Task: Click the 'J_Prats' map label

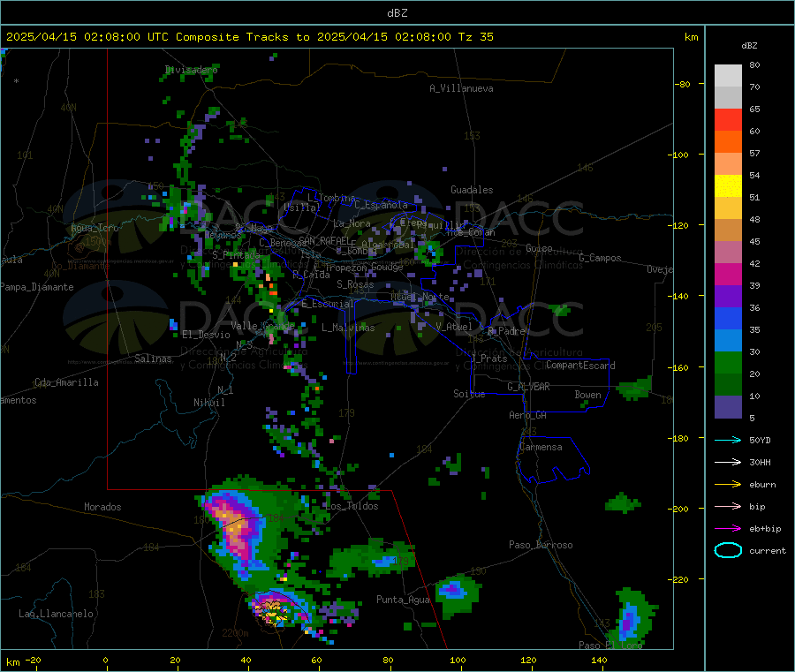Action: click(489, 358)
